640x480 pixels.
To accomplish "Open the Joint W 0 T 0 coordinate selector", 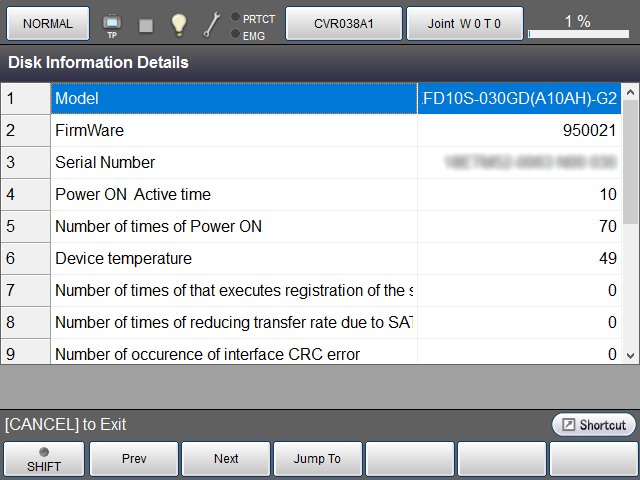I will point(465,23).
